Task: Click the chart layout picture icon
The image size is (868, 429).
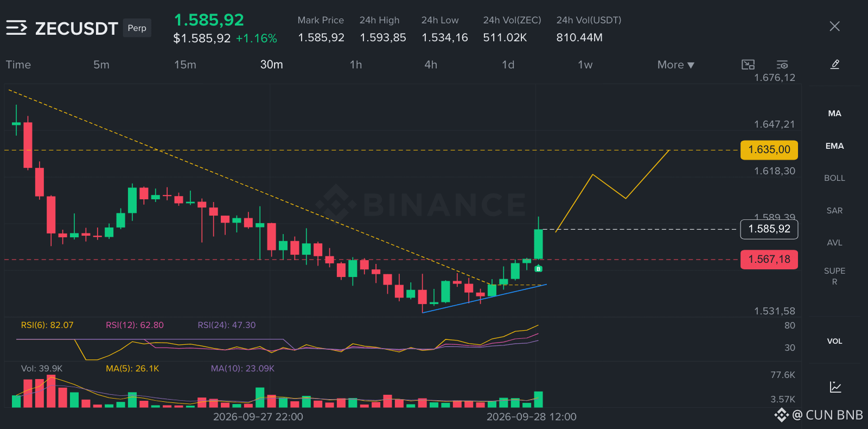Action: (x=748, y=65)
